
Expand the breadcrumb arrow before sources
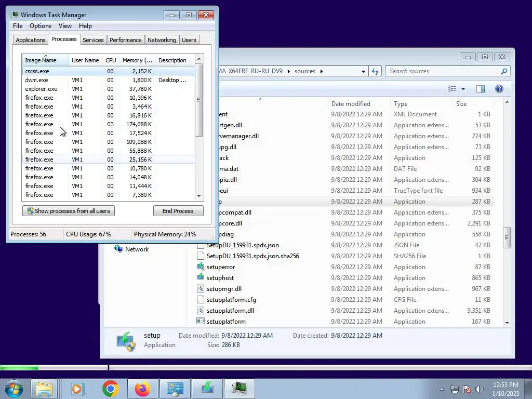pos(289,71)
